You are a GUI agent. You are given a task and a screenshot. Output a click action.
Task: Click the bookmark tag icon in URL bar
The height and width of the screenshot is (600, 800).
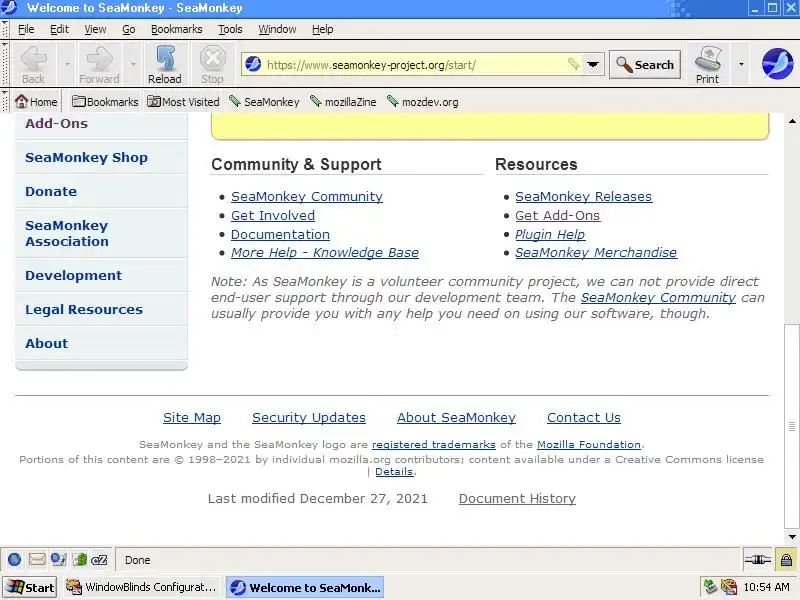(573, 64)
